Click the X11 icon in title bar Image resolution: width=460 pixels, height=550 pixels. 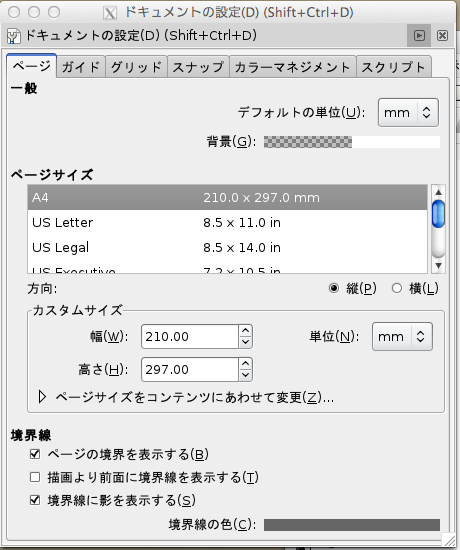coord(110,13)
